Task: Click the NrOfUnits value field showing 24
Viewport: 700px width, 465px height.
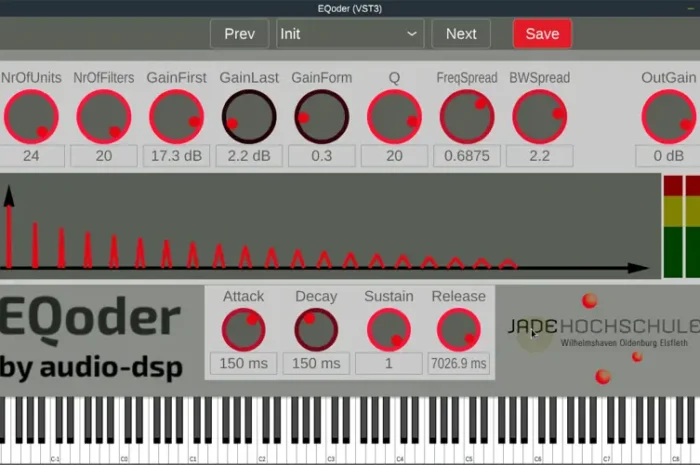Action: tap(31, 156)
